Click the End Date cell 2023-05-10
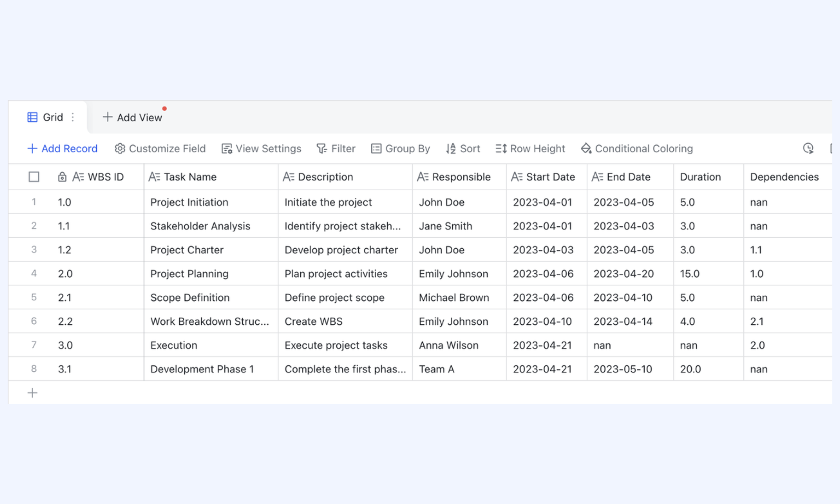This screenshot has width=840, height=504. [630, 369]
